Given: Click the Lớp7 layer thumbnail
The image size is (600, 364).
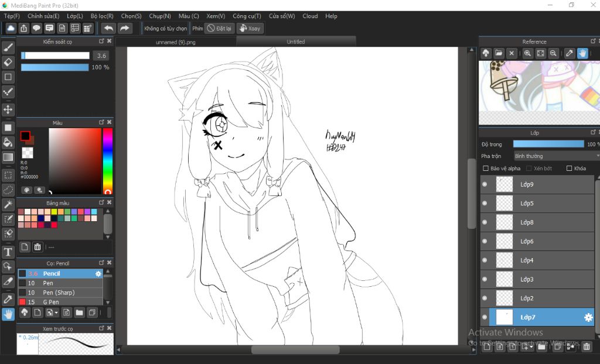Looking at the screenshot, I should pos(504,317).
